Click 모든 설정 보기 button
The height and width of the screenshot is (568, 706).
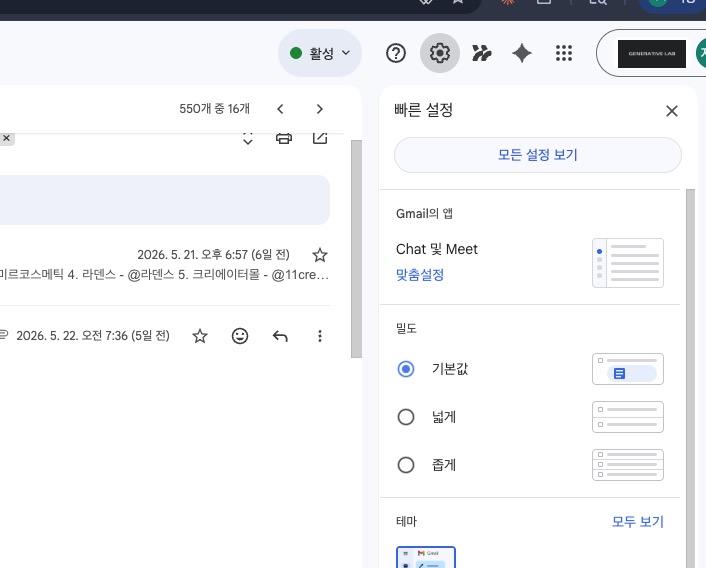[538, 155]
